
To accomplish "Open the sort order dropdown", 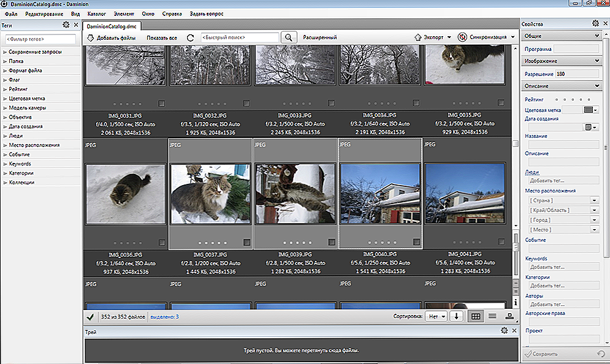I will click(437, 316).
